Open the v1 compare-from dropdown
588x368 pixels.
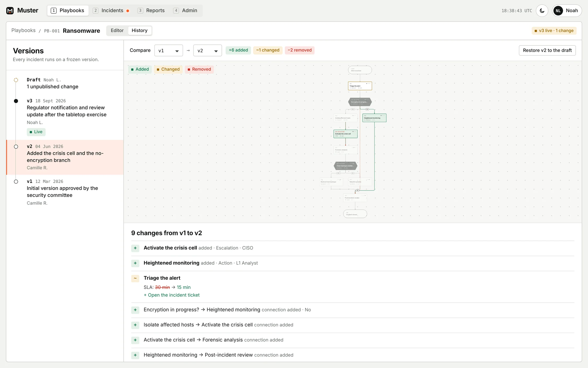pos(169,50)
